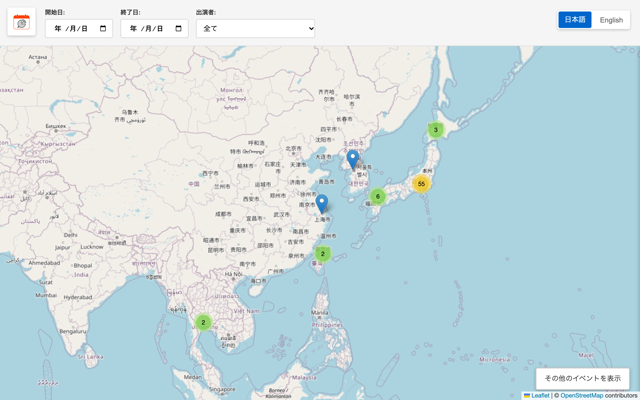The height and width of the screenshot is (400, 640).
Task: Click the 上海市 map label
Action: [x=322, y=220]
